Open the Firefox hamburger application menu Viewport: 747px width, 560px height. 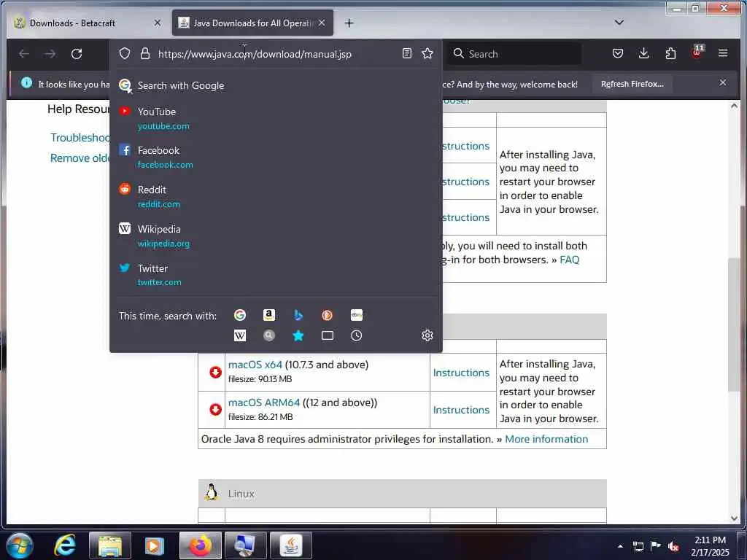tap(723, 53)
